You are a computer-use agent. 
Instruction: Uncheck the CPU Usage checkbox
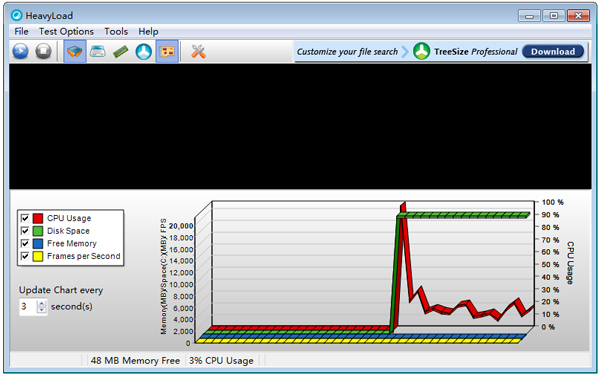click(25, 218)
